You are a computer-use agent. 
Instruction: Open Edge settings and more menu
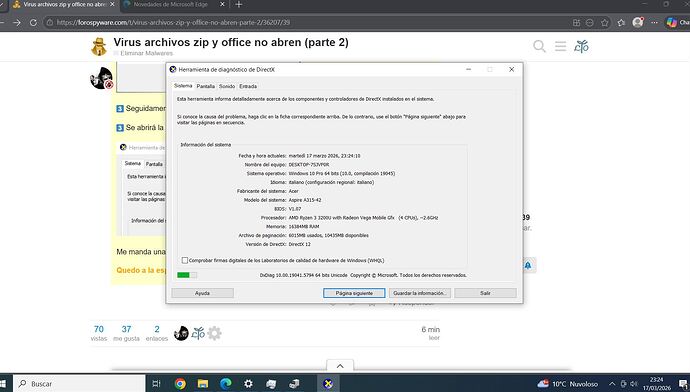(x=654, y=22)
